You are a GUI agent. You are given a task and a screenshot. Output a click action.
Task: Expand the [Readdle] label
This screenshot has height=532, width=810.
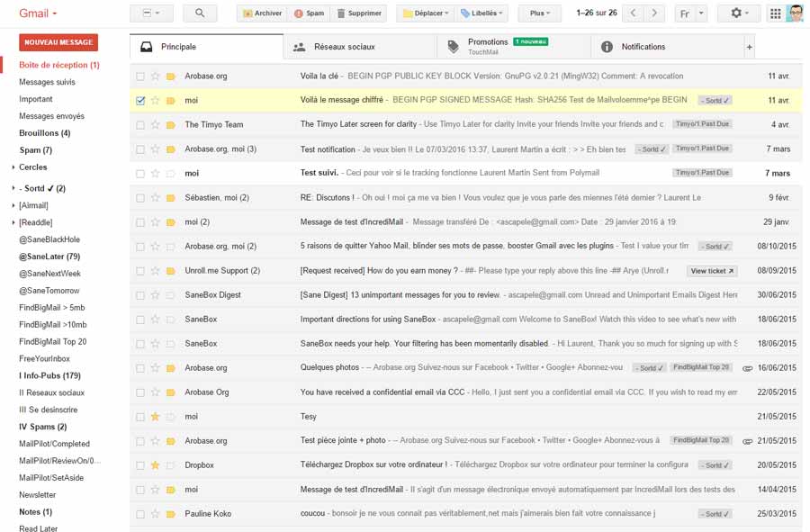tap(13, 222)
